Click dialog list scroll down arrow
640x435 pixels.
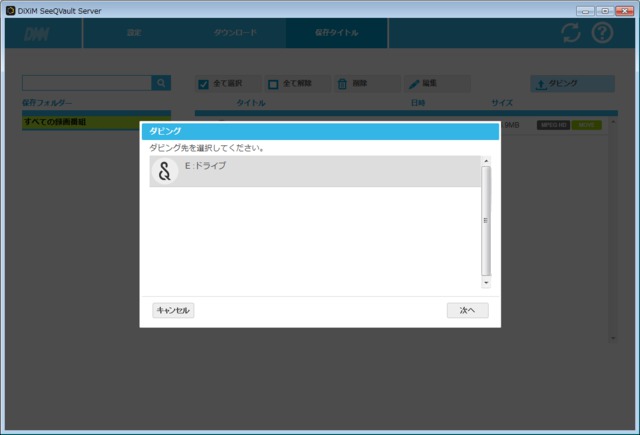pos(486,282)
